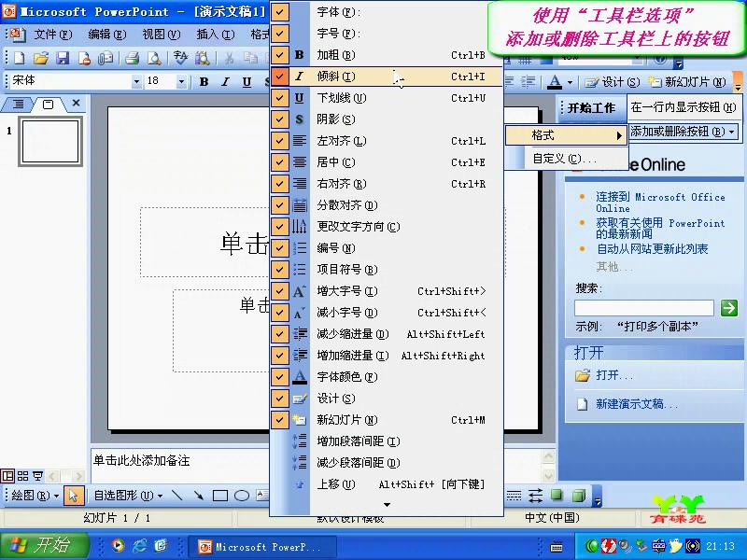Click the 设计(S) toolbar button
Viewport: 747px width, 560px height.
tap(613, 82)
